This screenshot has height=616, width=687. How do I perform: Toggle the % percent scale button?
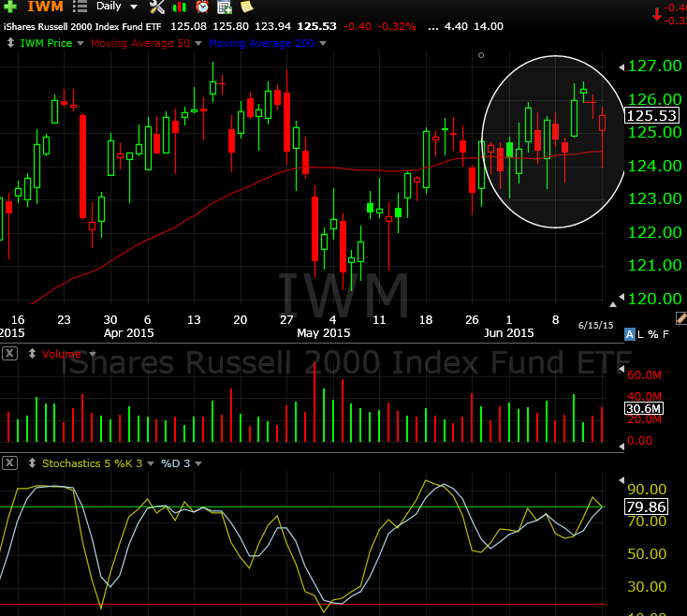point(653,334)
